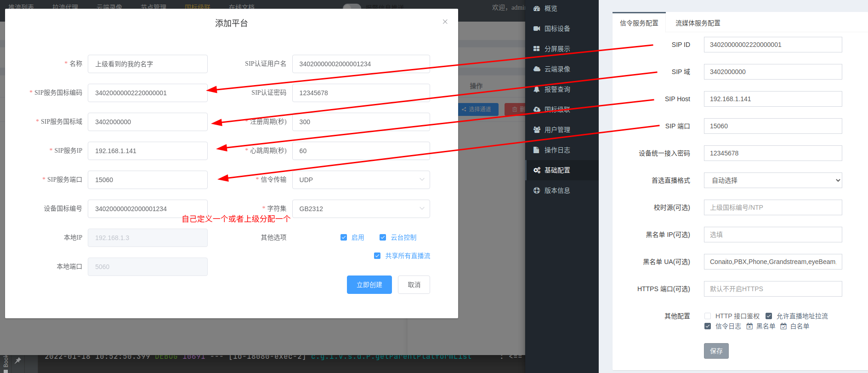This screenshot has width=868, height=373.
Task: Open 分屏展示 grid icon
Action: point(536,49)
